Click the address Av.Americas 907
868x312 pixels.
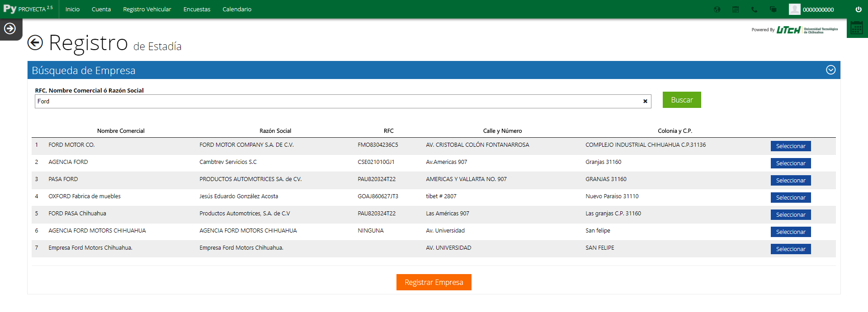coord(447,162)
